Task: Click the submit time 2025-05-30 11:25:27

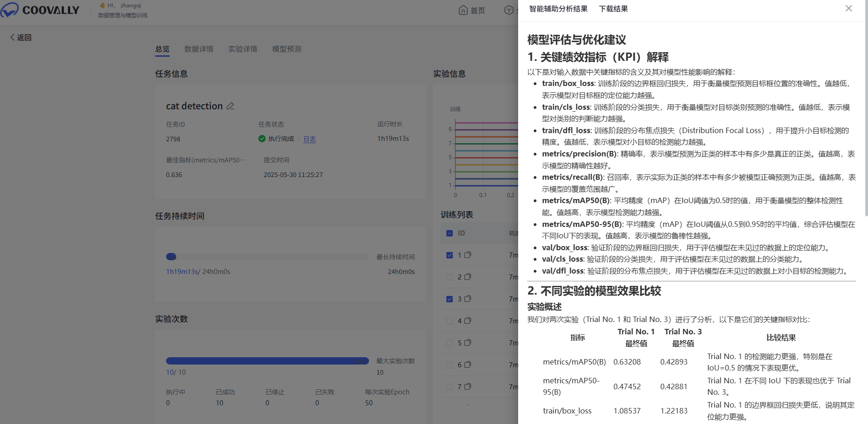Action: [x=293, y=175]
